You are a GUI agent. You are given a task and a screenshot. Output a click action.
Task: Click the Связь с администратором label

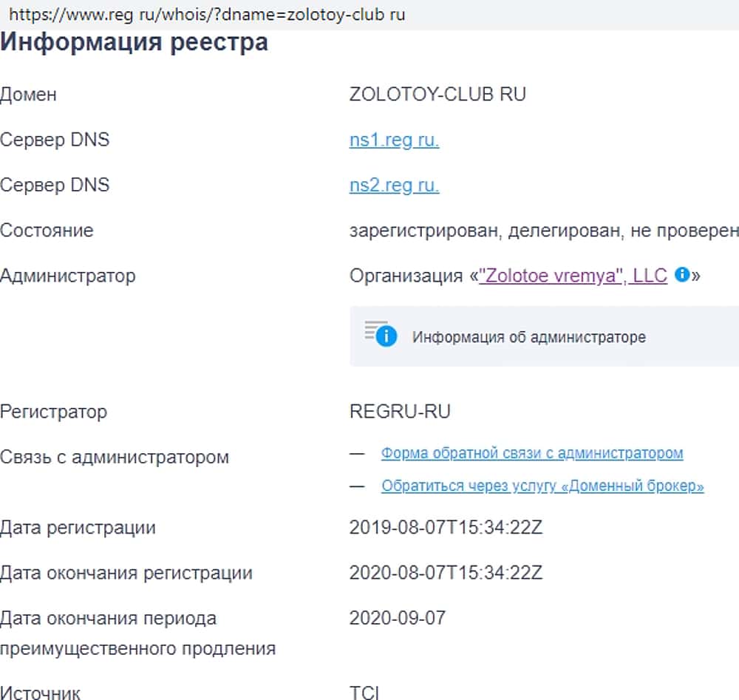point(115,457)
